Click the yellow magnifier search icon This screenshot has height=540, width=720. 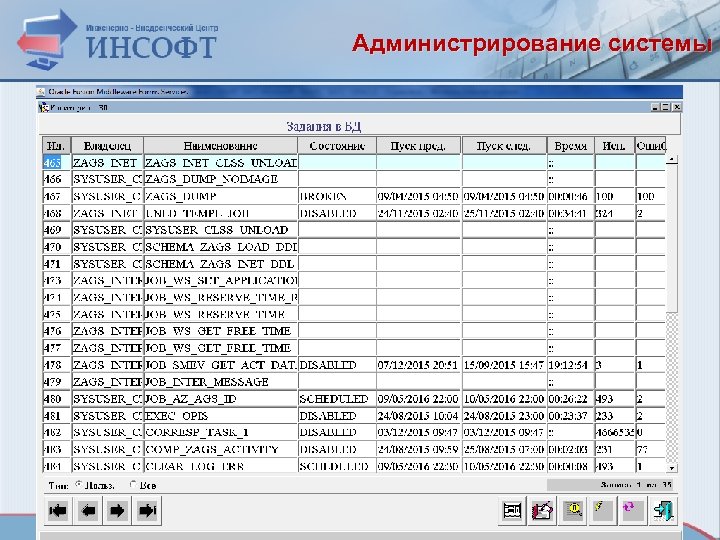[573, 510]
